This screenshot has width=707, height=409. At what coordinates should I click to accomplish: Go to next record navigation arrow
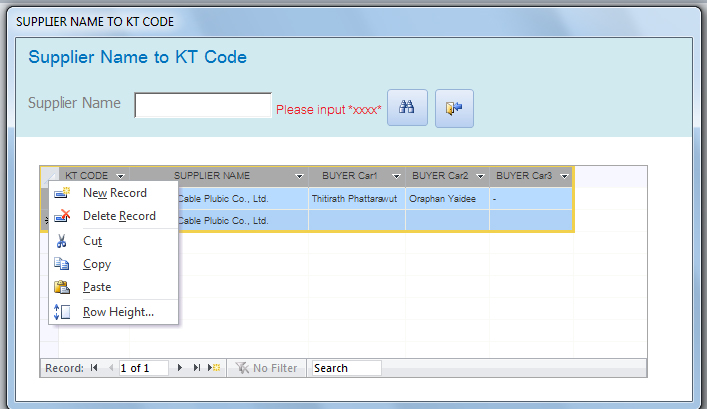click(x=180, y=368)
